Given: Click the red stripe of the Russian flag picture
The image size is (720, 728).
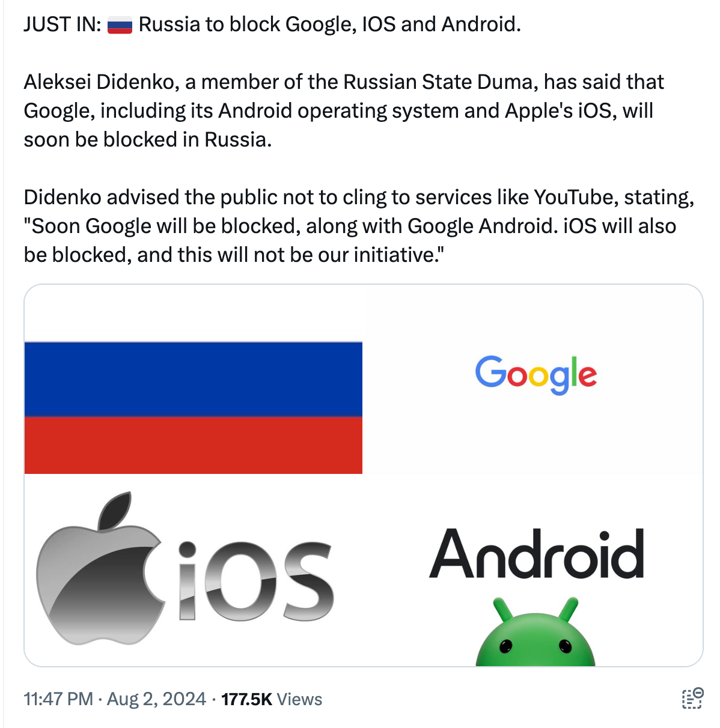Looking at the screenshot, I should click(193, 445).
